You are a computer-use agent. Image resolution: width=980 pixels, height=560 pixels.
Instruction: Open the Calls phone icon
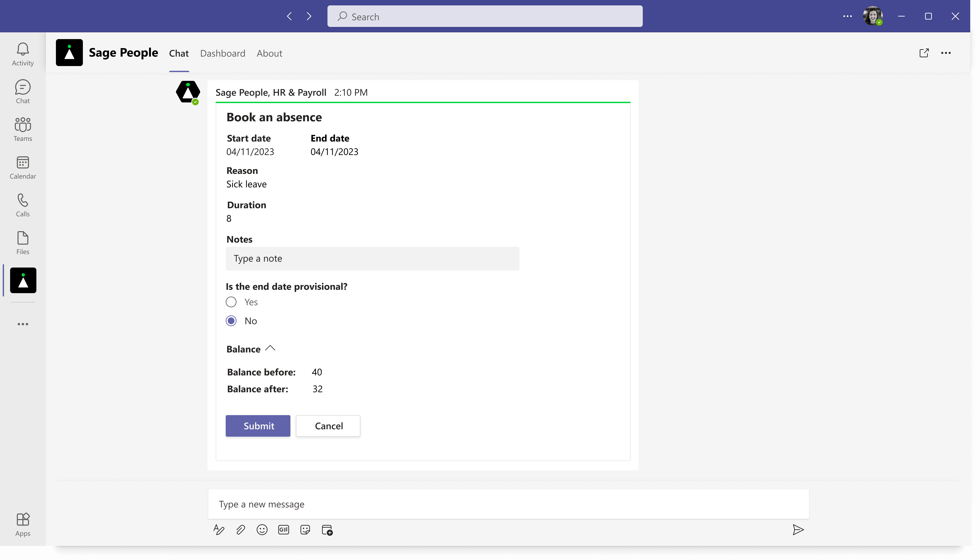23,205
